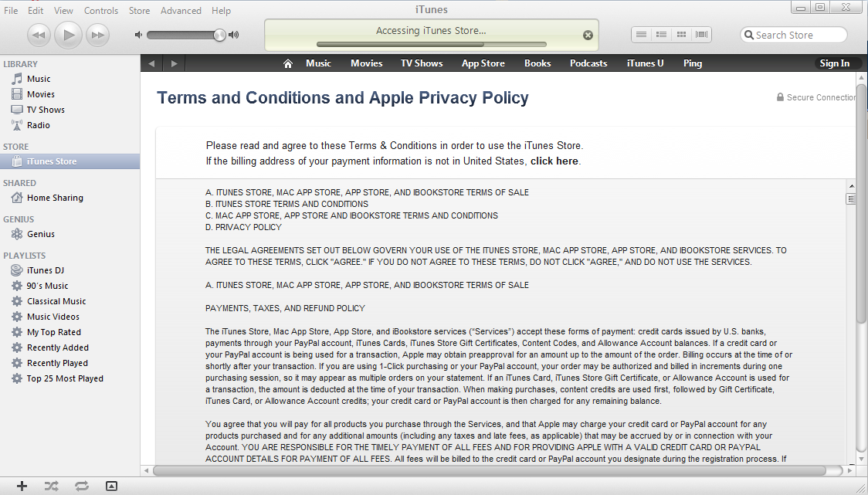Switch to Cover Flow view icon
Viewport: 868px width, 495px height.
tap(701, 34)
